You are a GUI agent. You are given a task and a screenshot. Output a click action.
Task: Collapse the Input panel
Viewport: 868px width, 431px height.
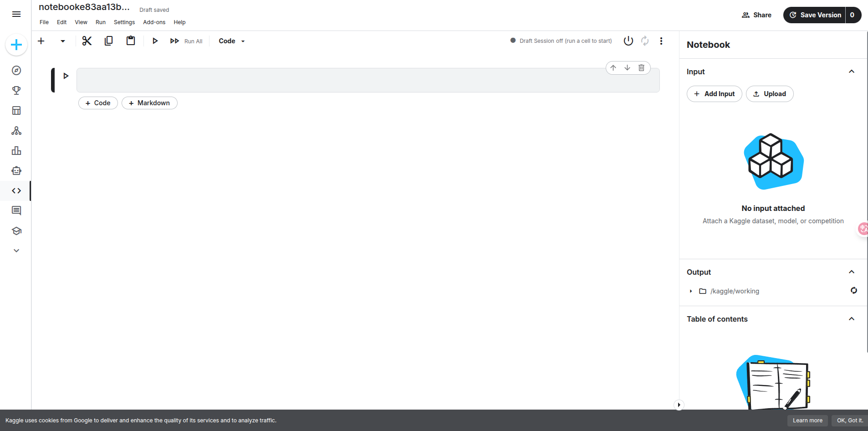851,71
